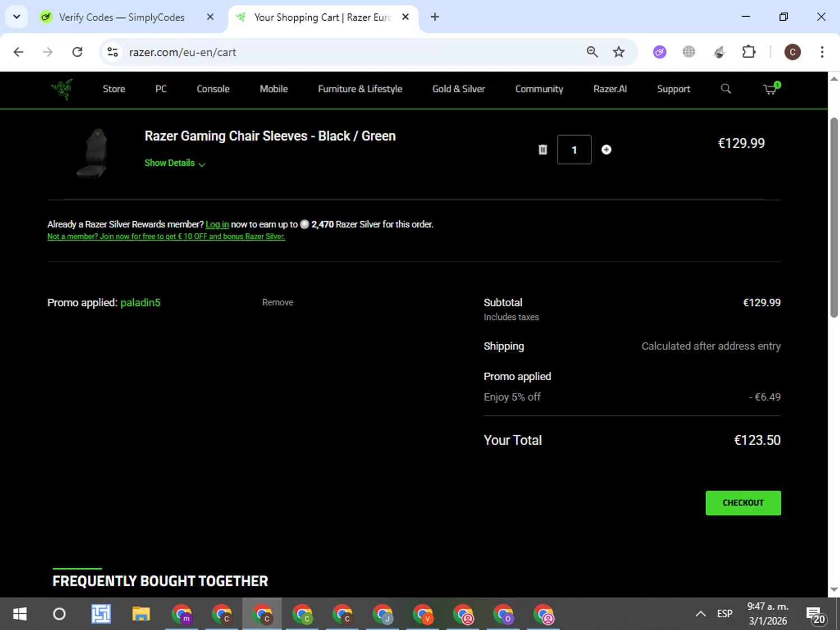Open the Furniture & Lifestyle menu
The width and height of the screenshot is (840, 630).
coord(360,89)
